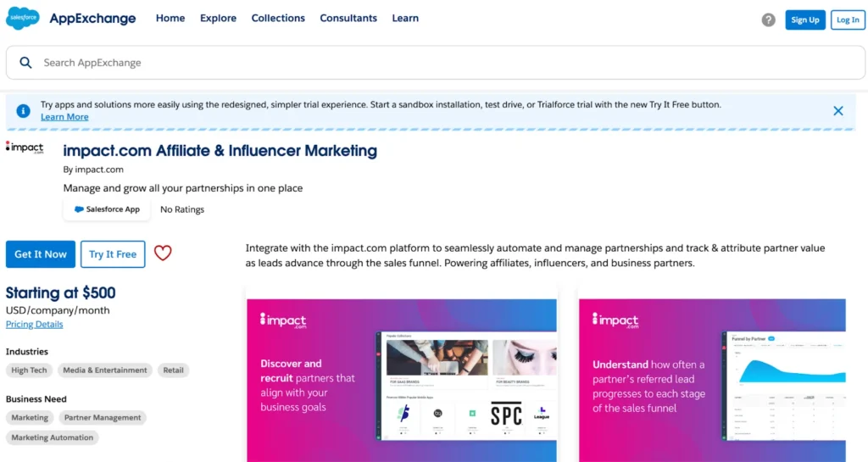868x462 pixels.
Task: Click the info icon in the banner
Action: (23, 111)
